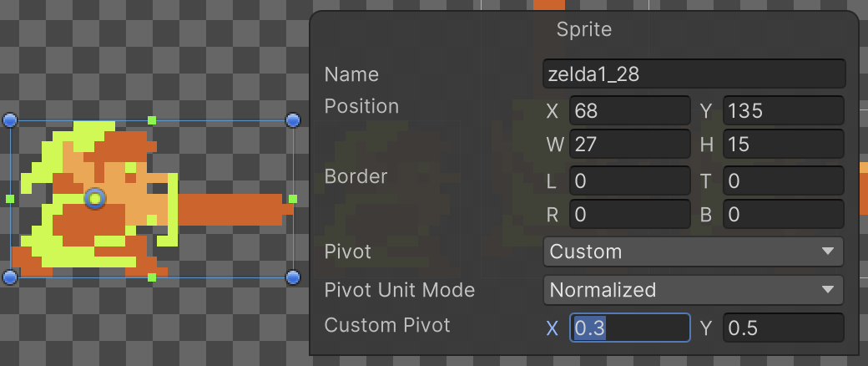Click the Width field showing 27
The height and width of the screenshot is (366, 868).
pos(629,145)
